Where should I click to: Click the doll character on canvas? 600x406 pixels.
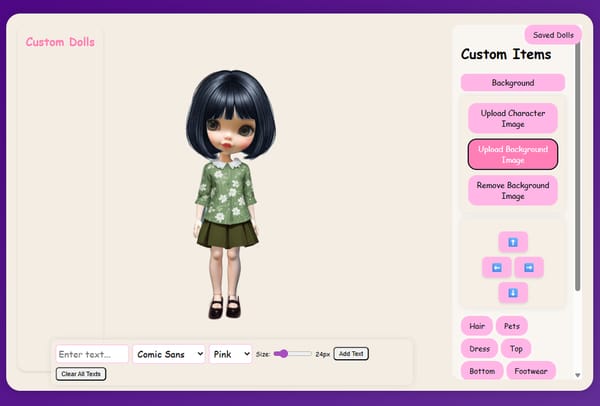pyautogui.click(x=230, y=194)
